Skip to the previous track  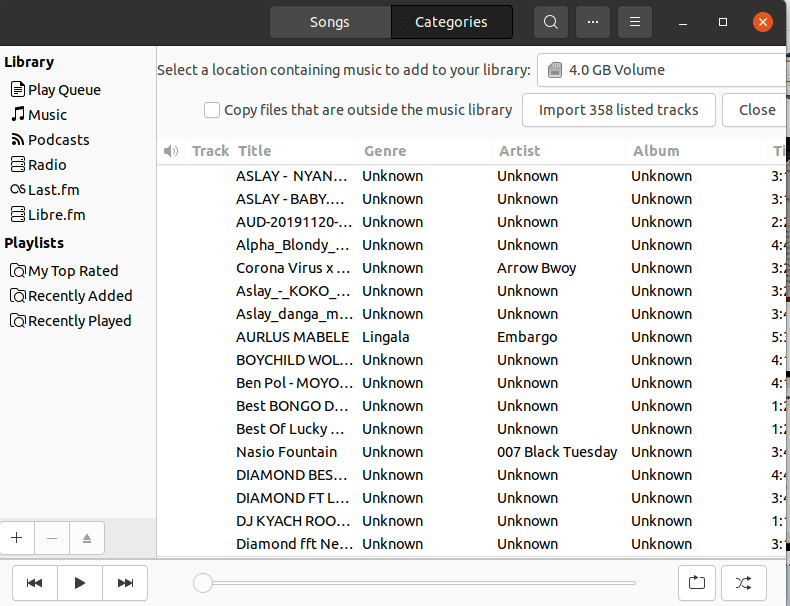click(34, 583)
